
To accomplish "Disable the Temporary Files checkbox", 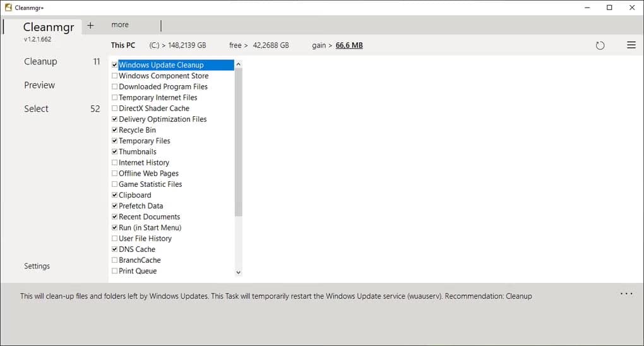I will 114,141.
